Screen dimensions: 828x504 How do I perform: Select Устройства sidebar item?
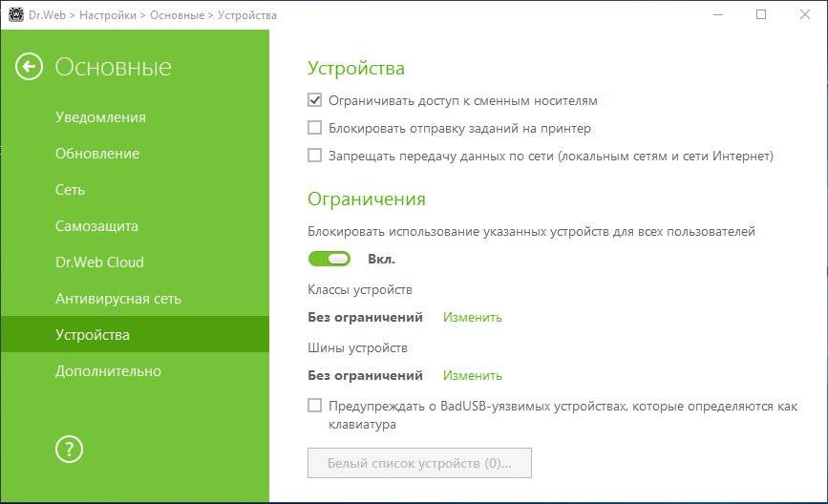[x=135, y=335]
